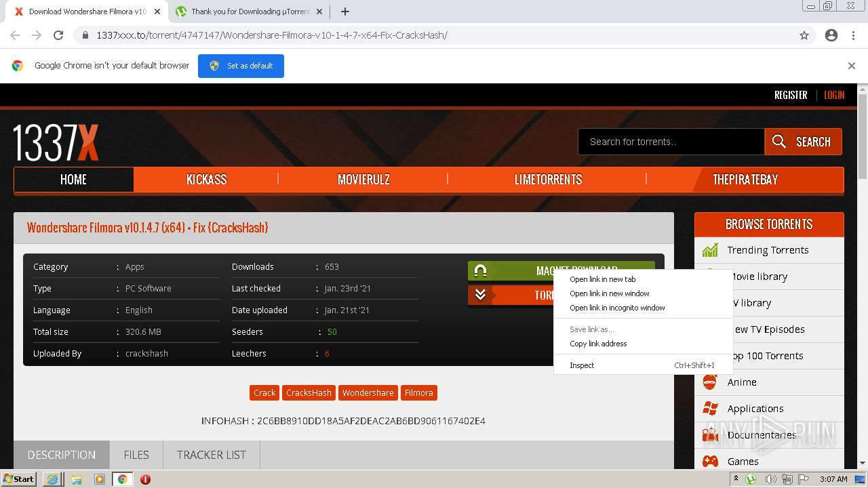Switch to the Tracker List tab
868x488 pixels.
coord(212,455)
